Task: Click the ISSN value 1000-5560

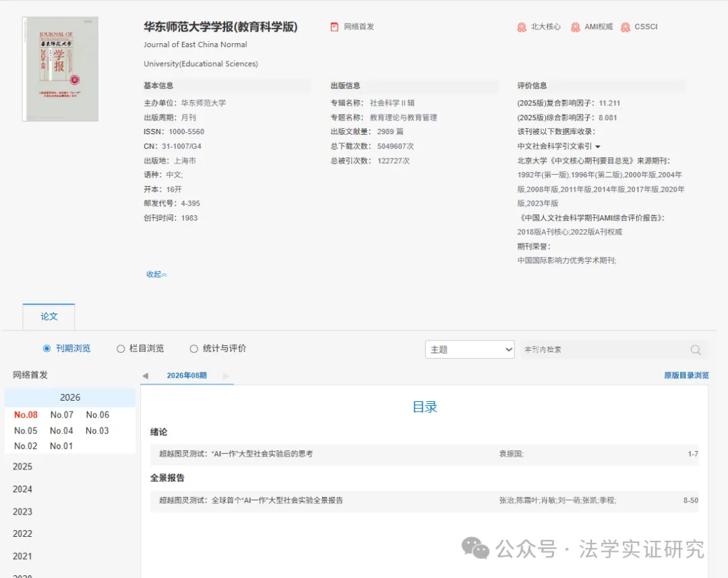Action: click(186, 132)
